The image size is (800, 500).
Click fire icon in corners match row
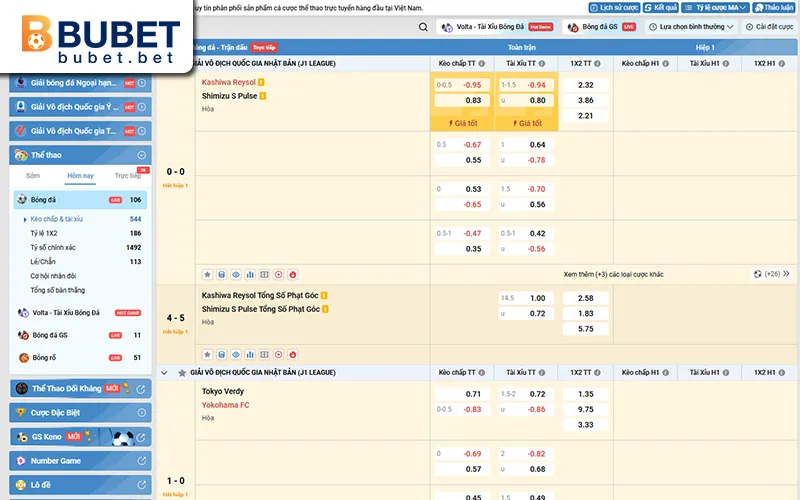click(x=293, y=355)
